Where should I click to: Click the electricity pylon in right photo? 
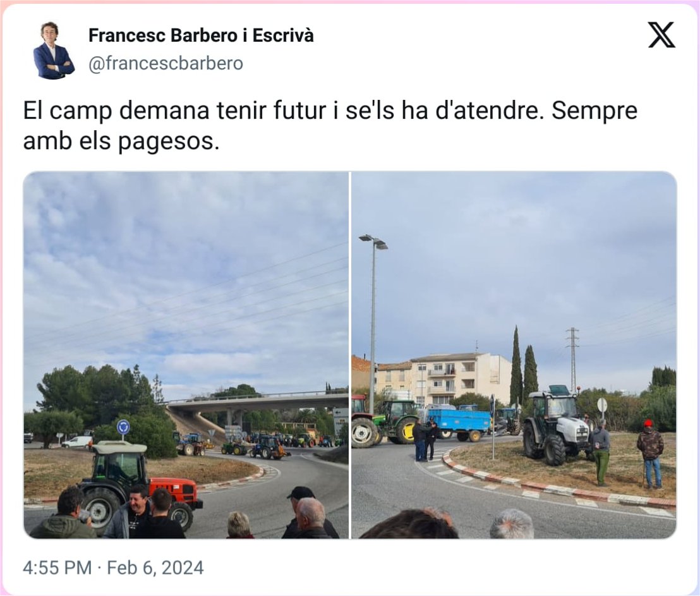pyautogui.click(x=573, y=358)
